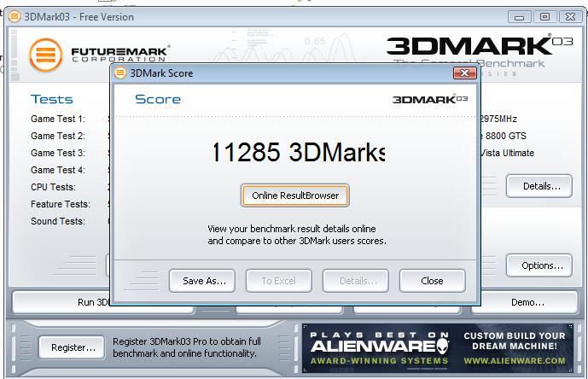Maximize the 3DMark03 main window

click(544, 16)
